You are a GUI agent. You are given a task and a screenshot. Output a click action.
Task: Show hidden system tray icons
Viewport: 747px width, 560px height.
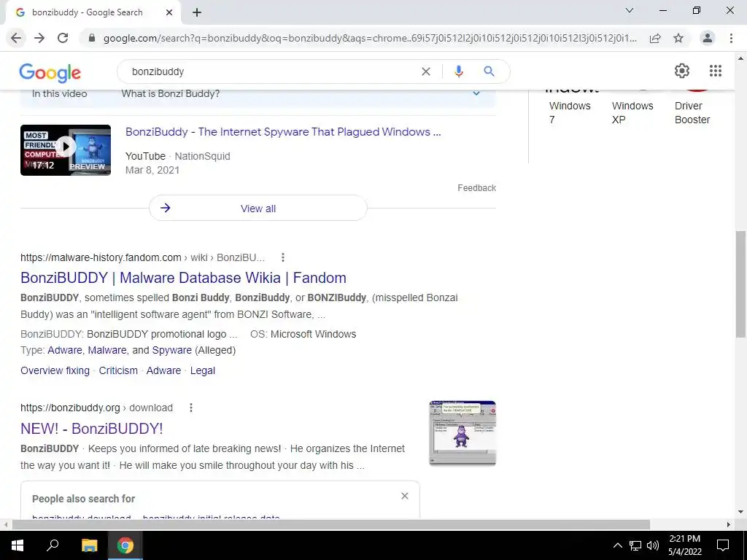(x=617, y=545)
